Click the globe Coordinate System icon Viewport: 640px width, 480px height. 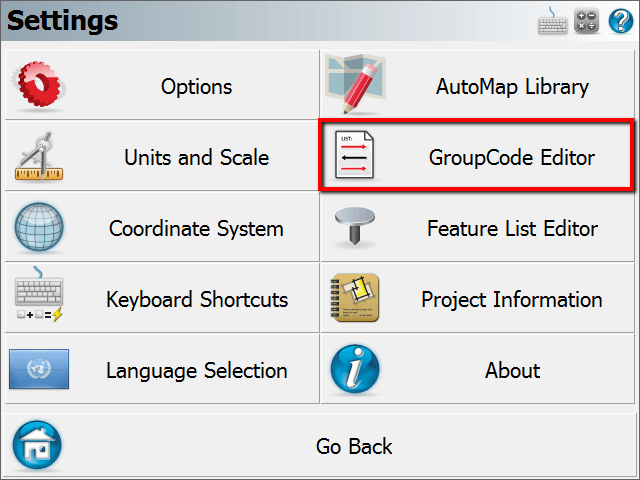pos(39,227)
